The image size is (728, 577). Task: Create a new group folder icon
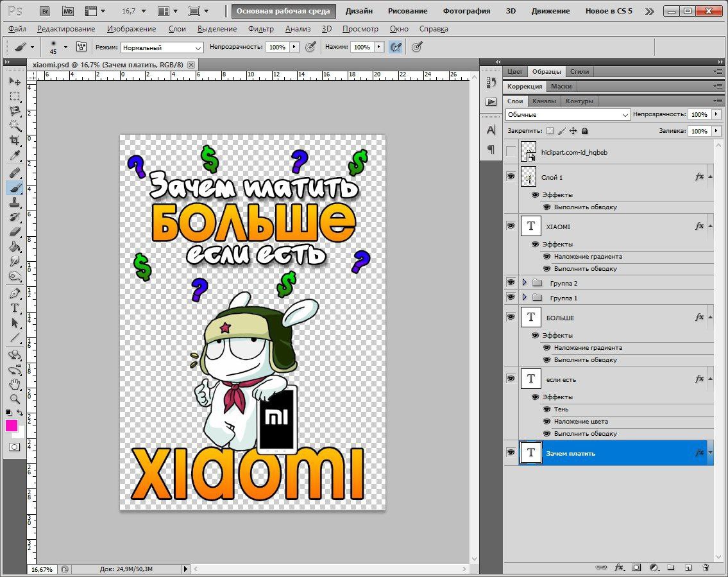(x=671, y=567)
